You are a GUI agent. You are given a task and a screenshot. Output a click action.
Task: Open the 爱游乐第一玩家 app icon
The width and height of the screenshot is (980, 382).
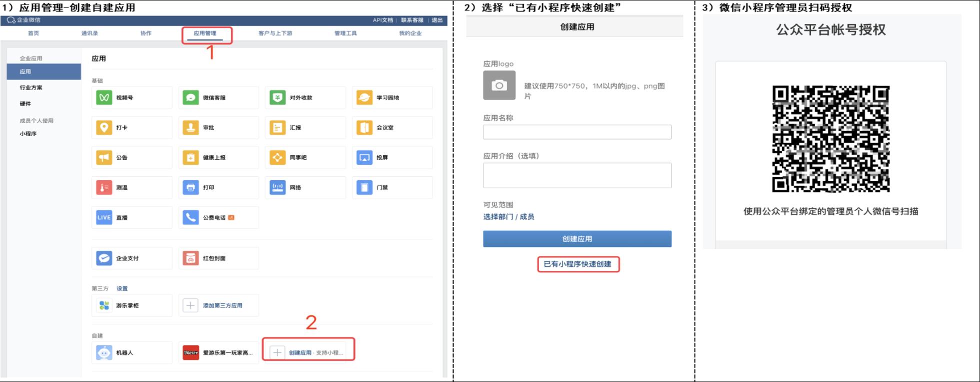pos(190,352)
